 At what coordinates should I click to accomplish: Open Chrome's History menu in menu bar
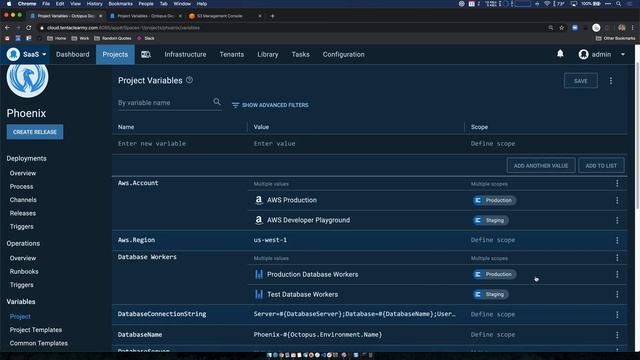pyautogui.click(x=94, y=4)
